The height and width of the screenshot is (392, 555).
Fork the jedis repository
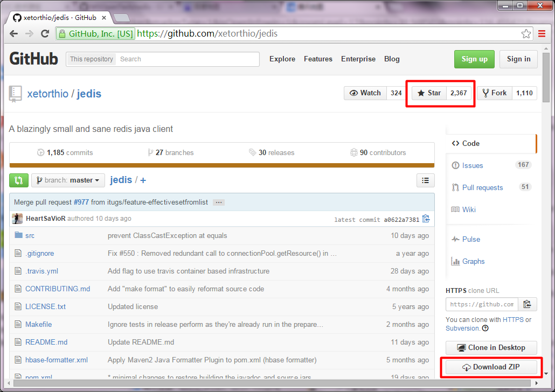(495, 93)
